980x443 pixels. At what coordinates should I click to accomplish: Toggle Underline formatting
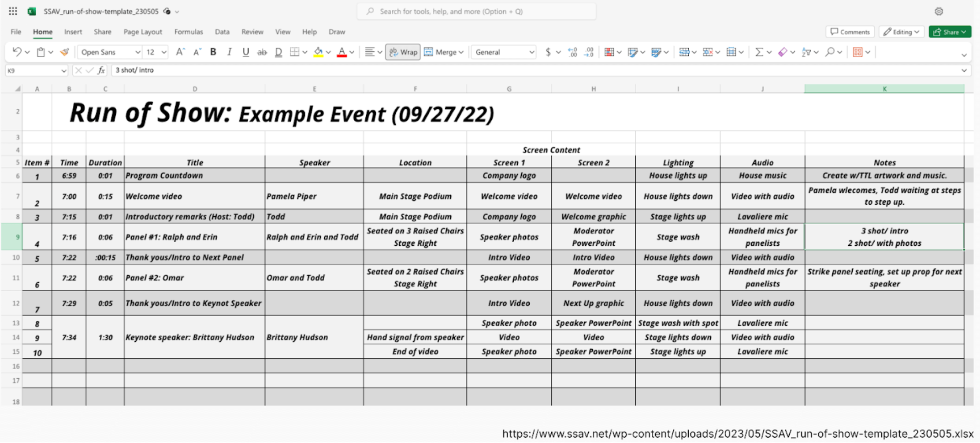pos(245,52)
